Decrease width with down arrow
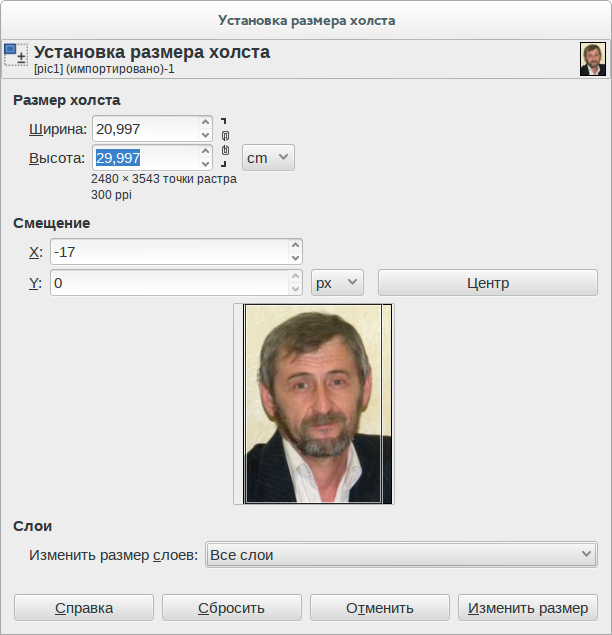The height and width of the screenshot is (635, 612). pos(205,135)
